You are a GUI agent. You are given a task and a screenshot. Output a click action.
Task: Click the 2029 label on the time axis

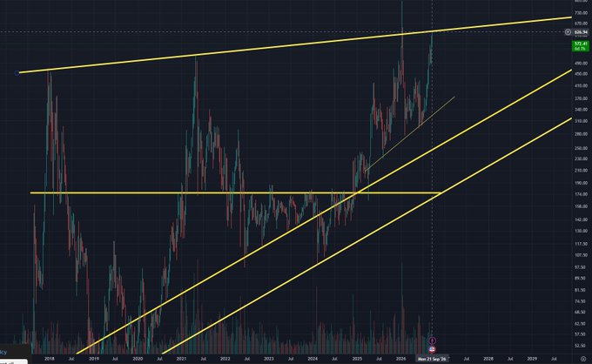(532, 359)
